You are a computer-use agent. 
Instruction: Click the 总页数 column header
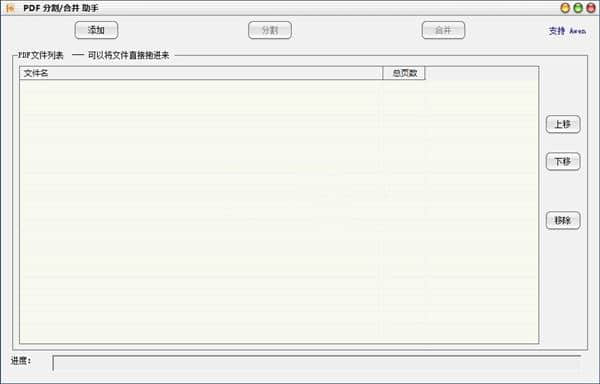pyautogui.click(x=404, y=73)
